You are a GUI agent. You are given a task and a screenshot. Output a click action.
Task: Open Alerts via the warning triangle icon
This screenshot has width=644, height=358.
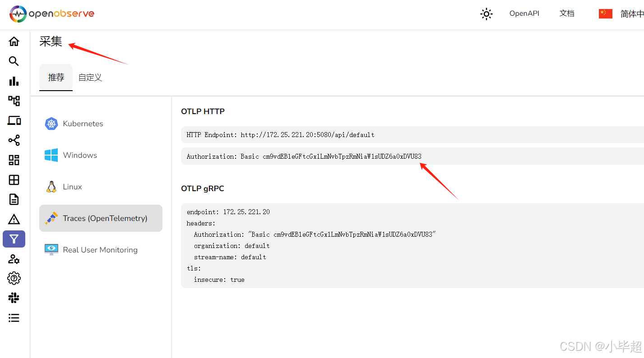[x=14, y=219]
